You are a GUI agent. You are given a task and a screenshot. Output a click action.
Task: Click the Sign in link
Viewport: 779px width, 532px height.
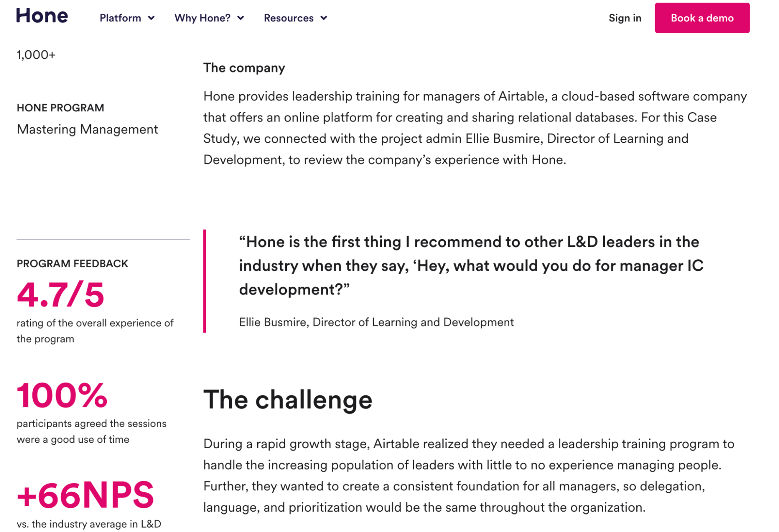click(x=624, y=18)
